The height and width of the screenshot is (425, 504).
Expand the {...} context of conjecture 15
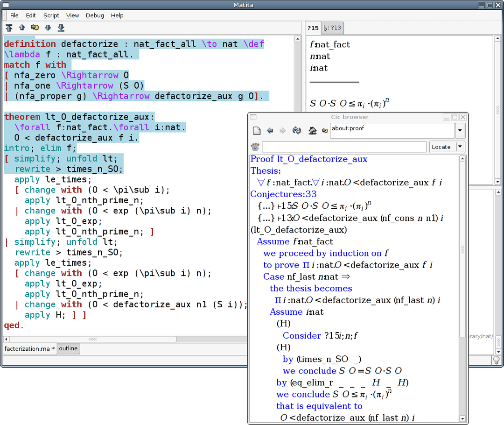point(266,206)
